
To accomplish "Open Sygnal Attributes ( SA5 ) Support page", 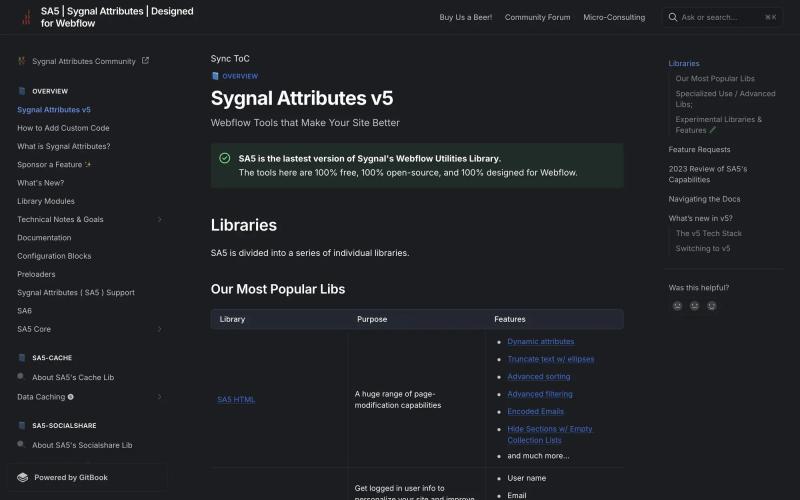I will [x=76, y=293].
